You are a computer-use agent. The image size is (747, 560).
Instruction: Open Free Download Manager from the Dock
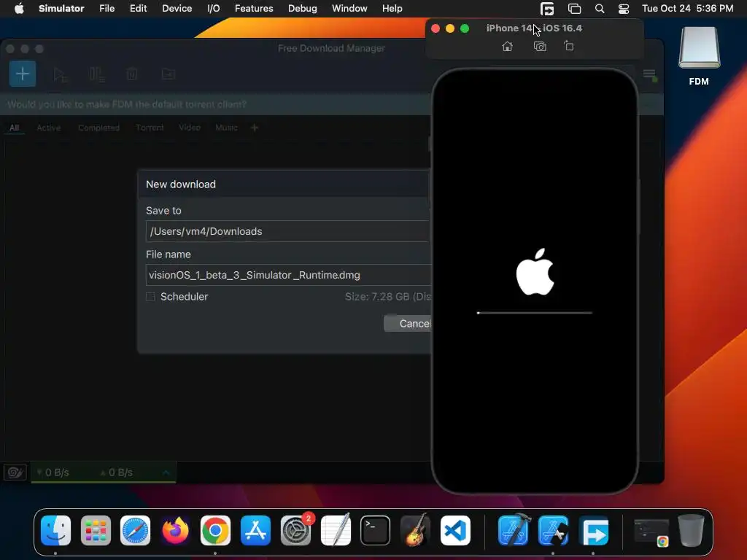594,531
